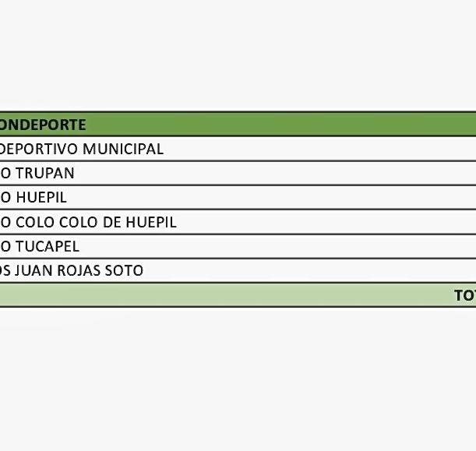The height and width of the screenshot is (451, 476).
Task: Click the word MUNICIPAL in first row
Action: click(x=123, y=149)
